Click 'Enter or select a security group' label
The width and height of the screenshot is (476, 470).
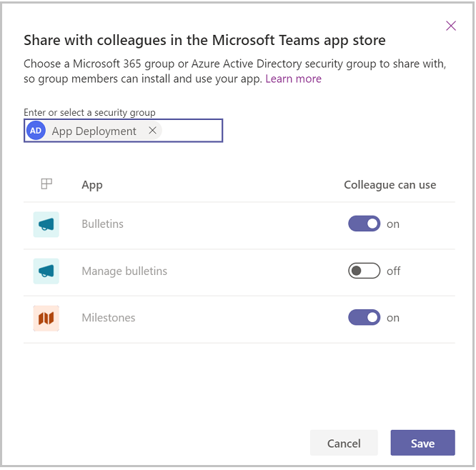coord(89,113)
